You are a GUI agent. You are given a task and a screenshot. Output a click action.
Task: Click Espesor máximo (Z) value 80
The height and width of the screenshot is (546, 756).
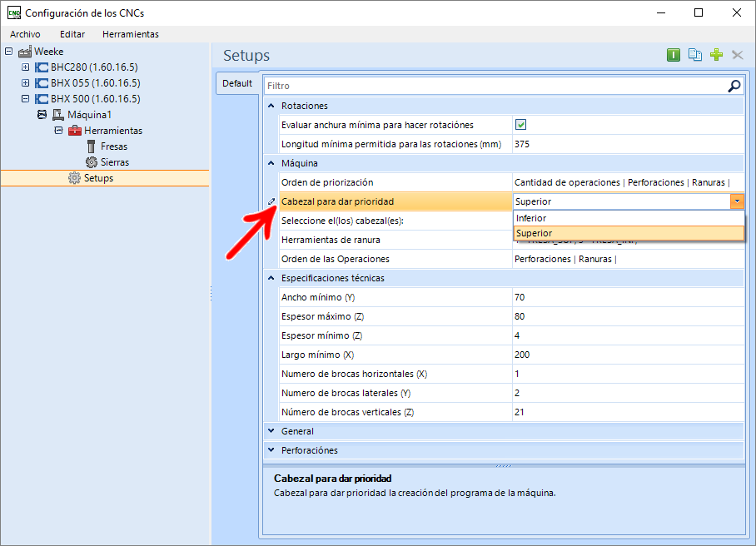click(629, 316)
